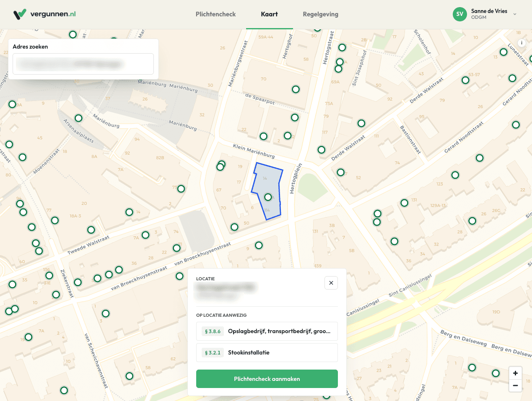Viewport: 532px width, 401px height.
Task: Select the marker beside number 123
Action: click(x=455, y=175)
